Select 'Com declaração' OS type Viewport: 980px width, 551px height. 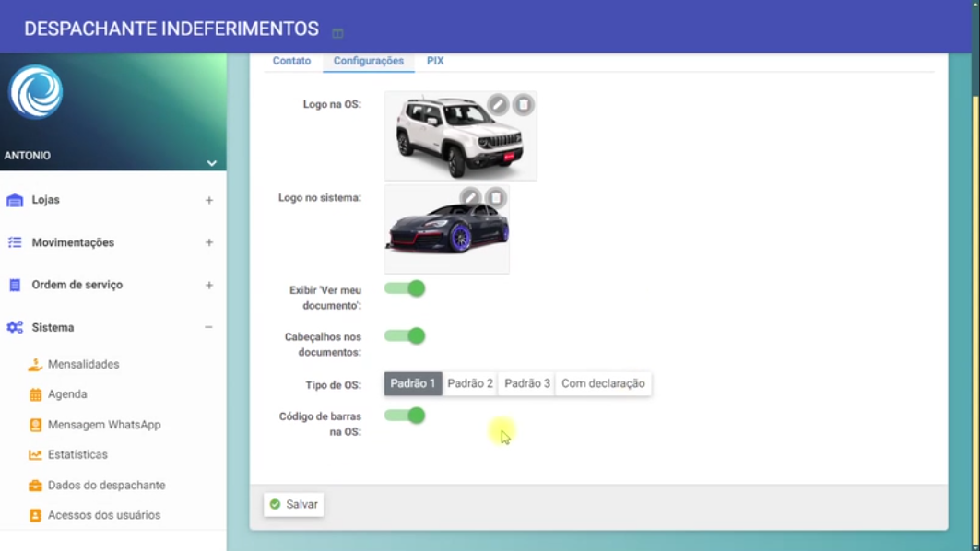click(603, 383)
